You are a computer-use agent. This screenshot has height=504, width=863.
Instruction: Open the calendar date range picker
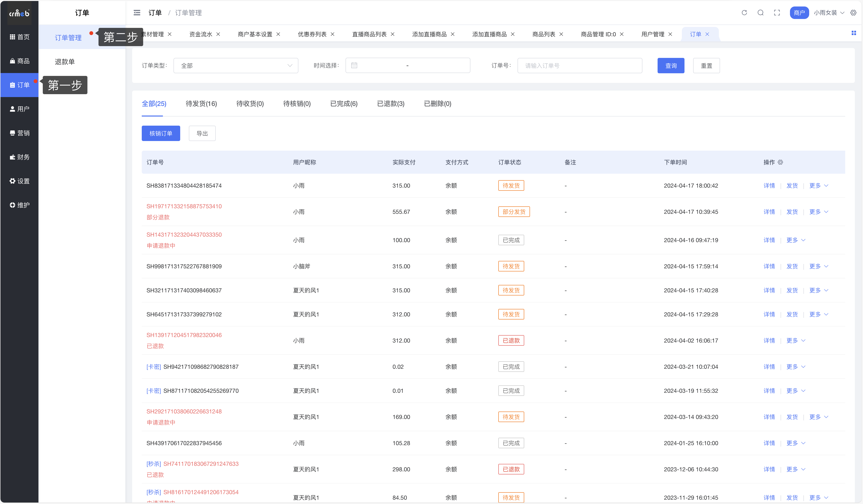coord(407,65)
